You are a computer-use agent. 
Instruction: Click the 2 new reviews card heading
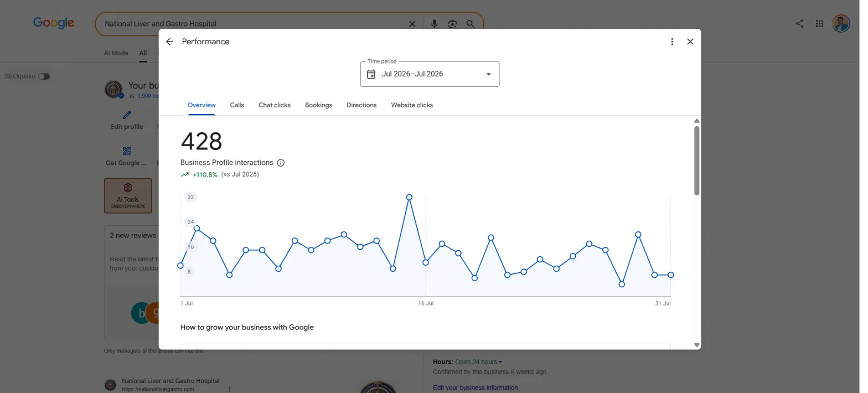(x=133, y=235)
